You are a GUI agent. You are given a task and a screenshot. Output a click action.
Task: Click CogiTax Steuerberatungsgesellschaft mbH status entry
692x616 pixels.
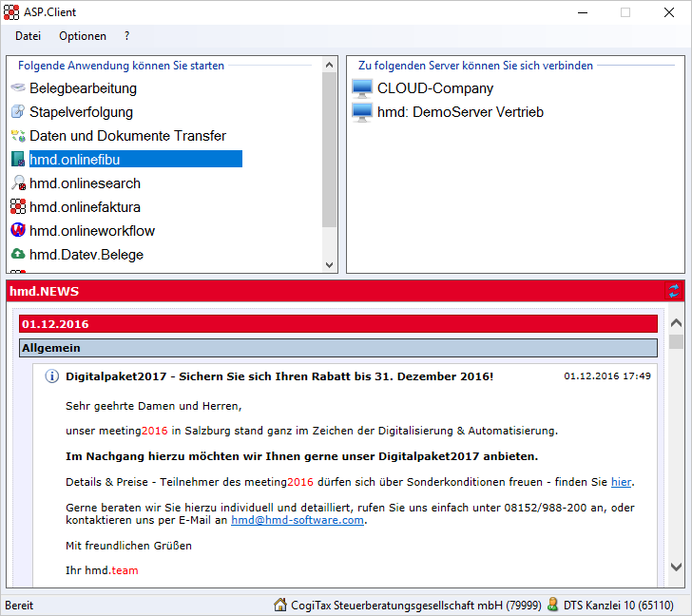coord(416,605)
